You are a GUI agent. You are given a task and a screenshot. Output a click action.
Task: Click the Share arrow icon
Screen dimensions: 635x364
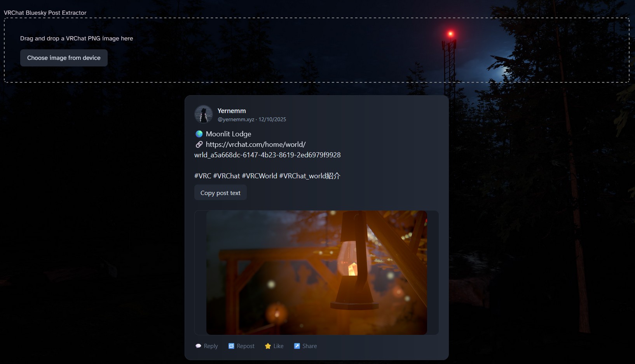coord(297,346)
